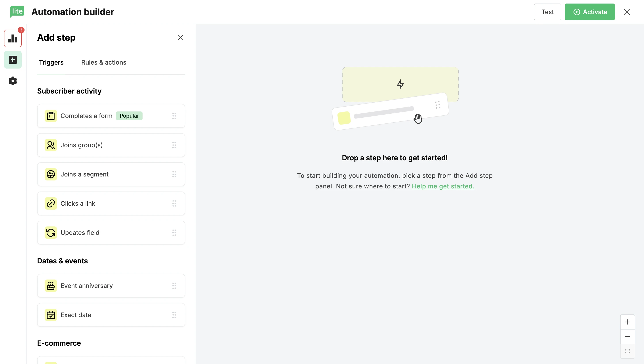Click the Exact date calendar icon
The height and width of the screenshot is (364, 644).
coord(51,315)
